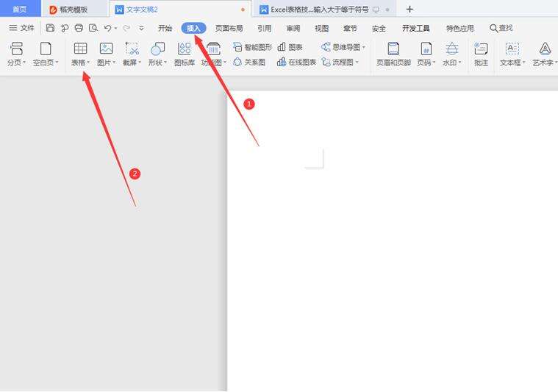Go to the 首页 home tab

click(x=20, y=9)
